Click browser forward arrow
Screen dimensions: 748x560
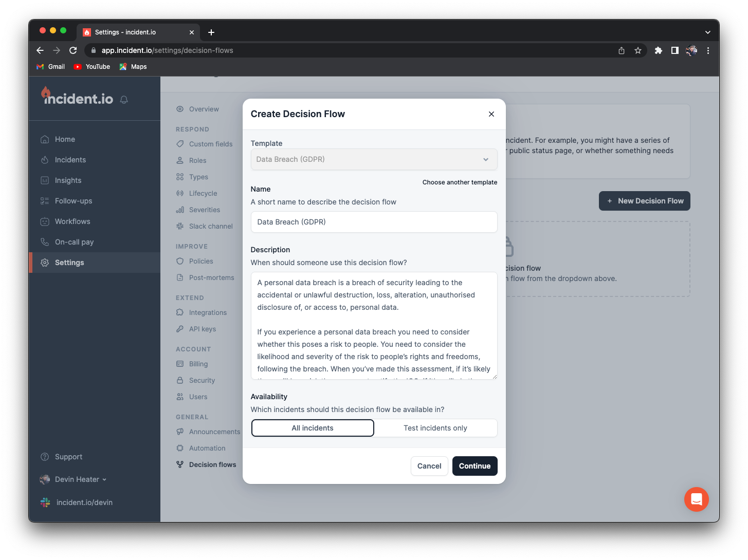click(57, 50)
